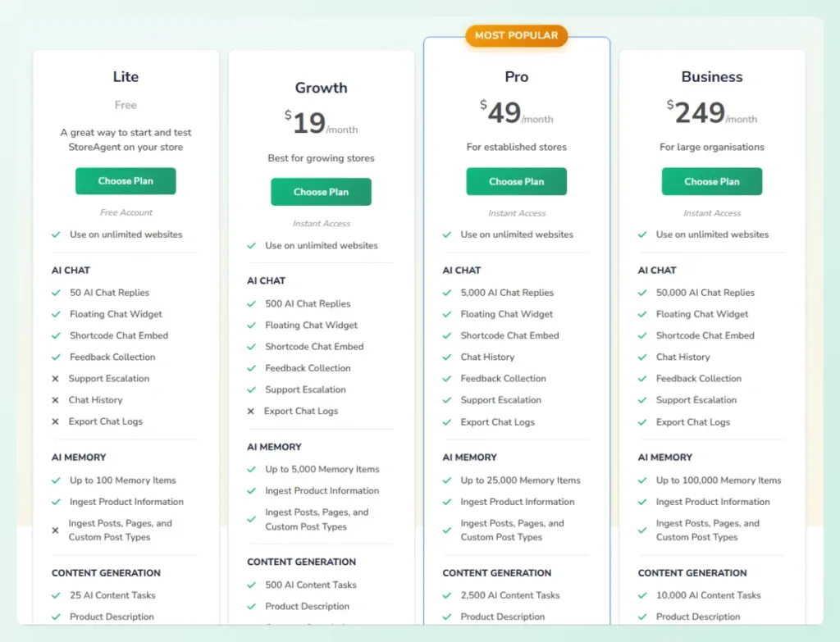Viewport: 840px width, 642px height.
Task: Expand the AI CHAT section in Growth column
Action: coord(266,280)
